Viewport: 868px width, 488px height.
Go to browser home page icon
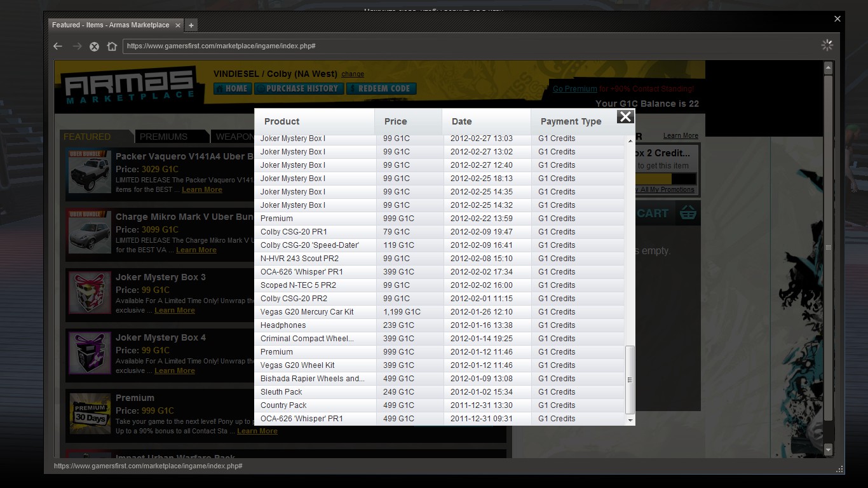[112, 46]
